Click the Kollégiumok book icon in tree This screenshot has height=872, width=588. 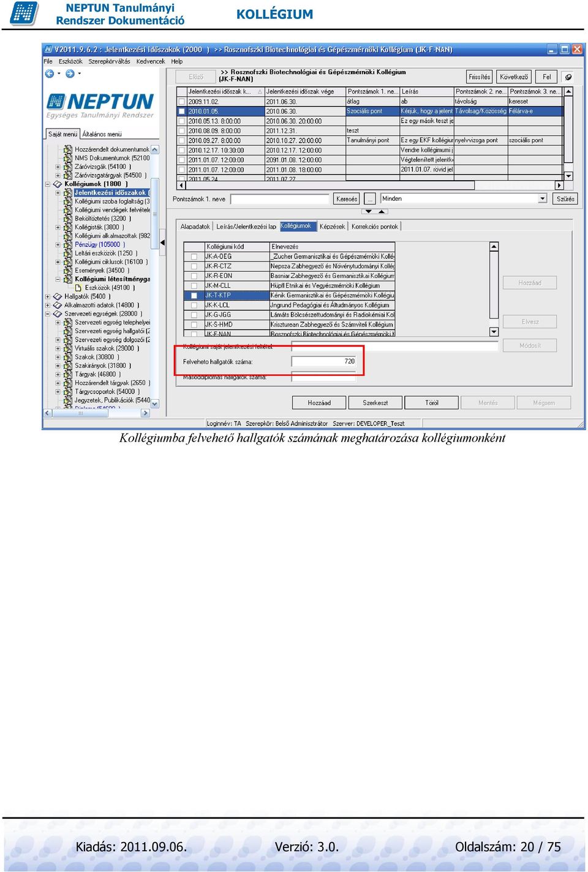(x=58, y=184)
